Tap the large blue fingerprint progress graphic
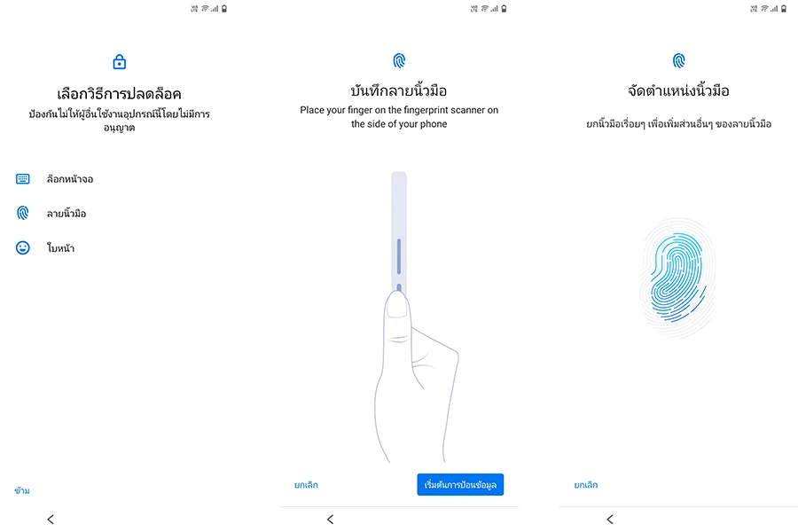798x532 pixels. pos(677,278)
